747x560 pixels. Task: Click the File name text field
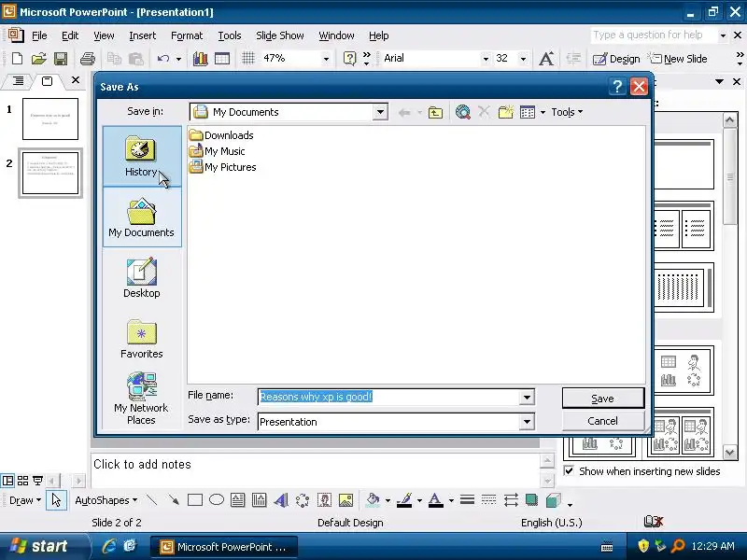[388, 398]
